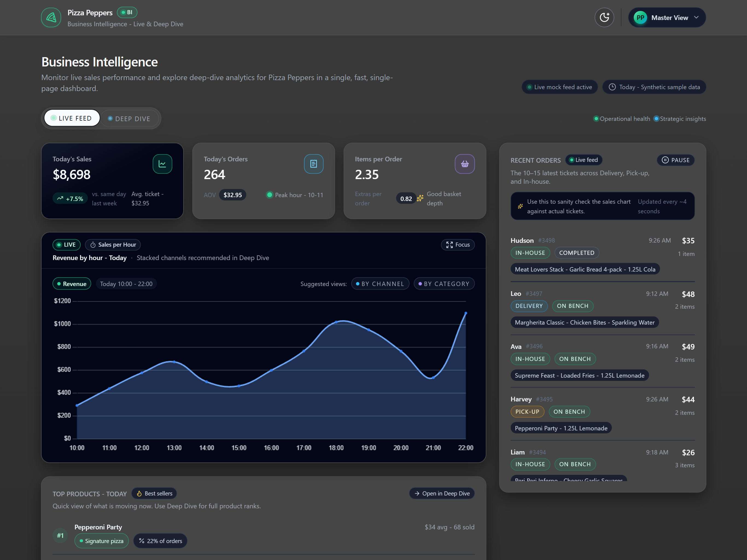The height and width of the screenshot is (560, 747).
Task: Switch to the Deep Dive tab
Action: [x=129, y=119]
